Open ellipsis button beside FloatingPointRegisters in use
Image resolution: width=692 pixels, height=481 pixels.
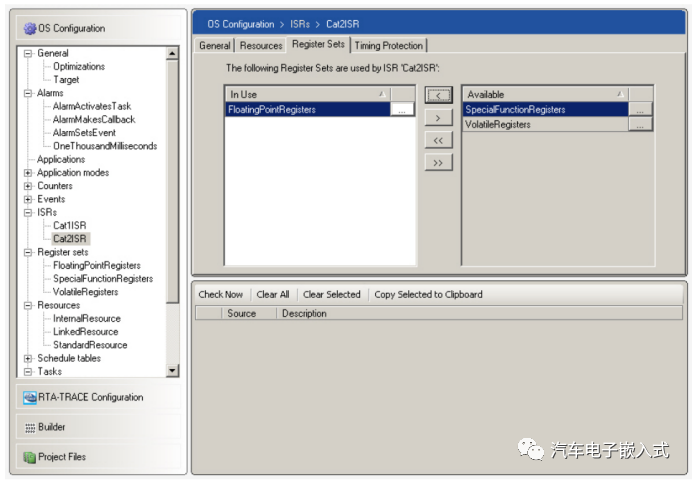point(402,110)
